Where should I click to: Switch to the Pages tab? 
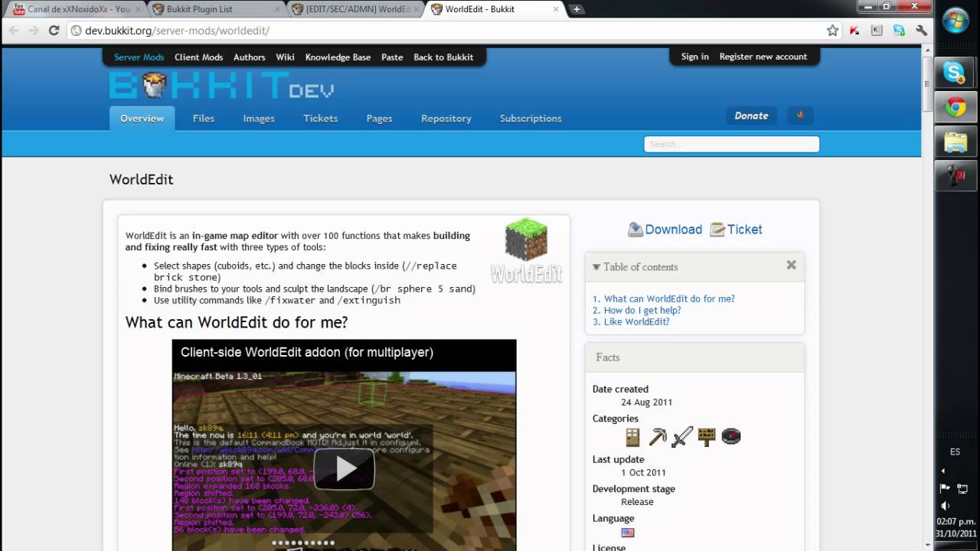[379, 119]
